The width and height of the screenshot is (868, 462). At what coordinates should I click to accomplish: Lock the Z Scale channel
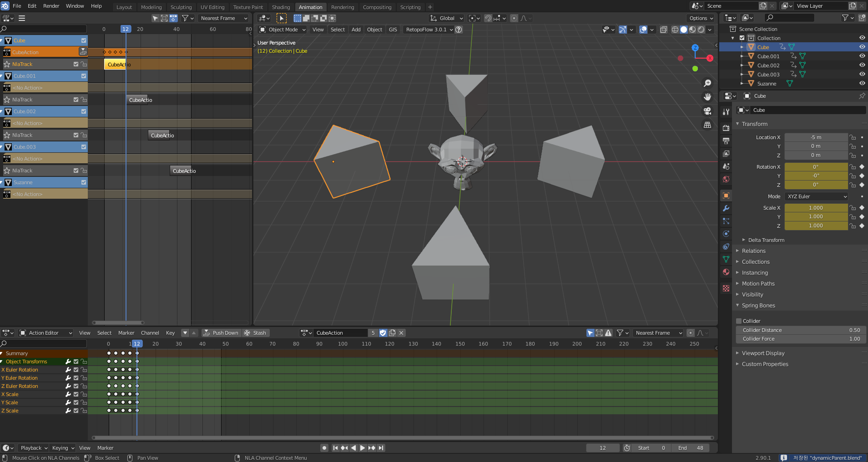pos(84,411)
